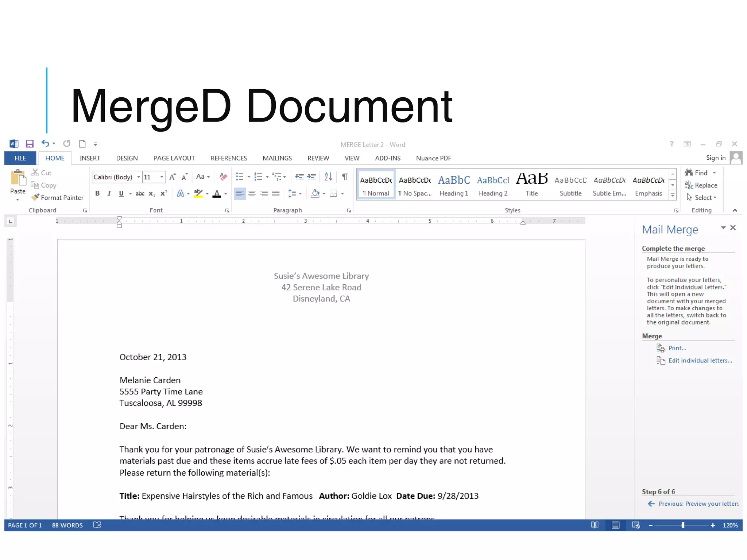Open Mail Merge pane options dropdown arrow

coord(723,228)
